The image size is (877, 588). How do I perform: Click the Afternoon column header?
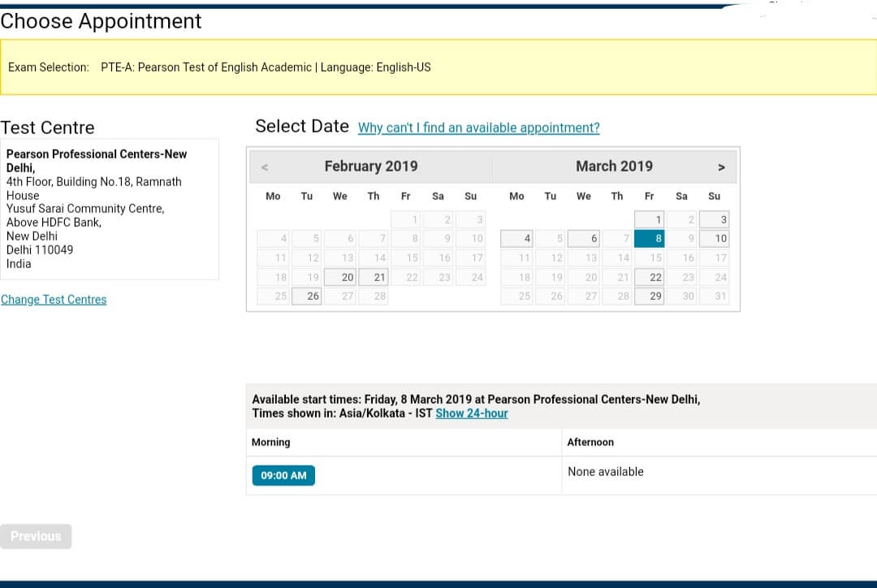[590, 442]
